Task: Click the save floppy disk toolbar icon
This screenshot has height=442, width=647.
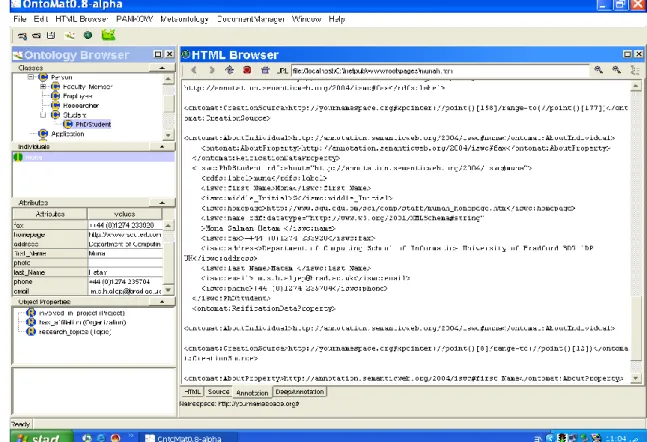Action: pyautogui.click(x=51, y=35)
